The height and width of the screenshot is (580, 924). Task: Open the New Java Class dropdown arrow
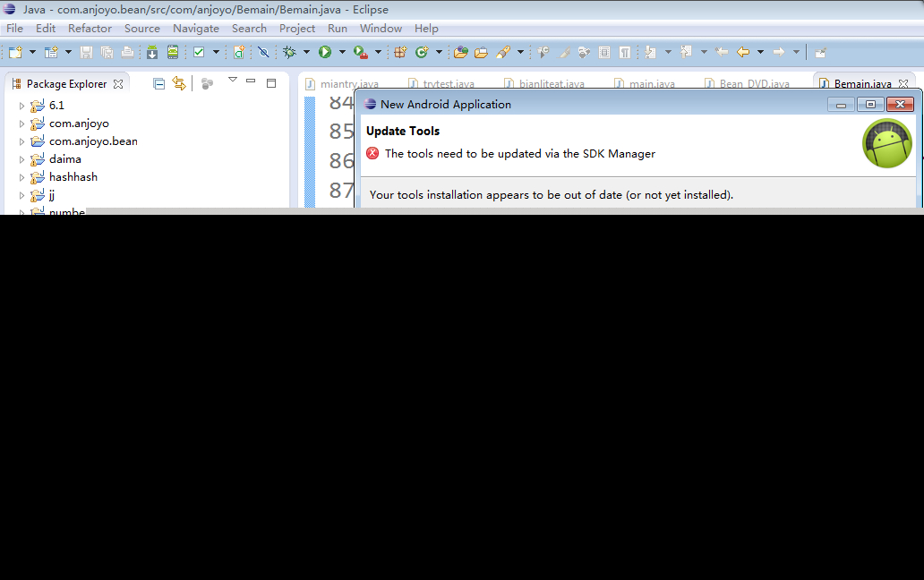(439, 53)
